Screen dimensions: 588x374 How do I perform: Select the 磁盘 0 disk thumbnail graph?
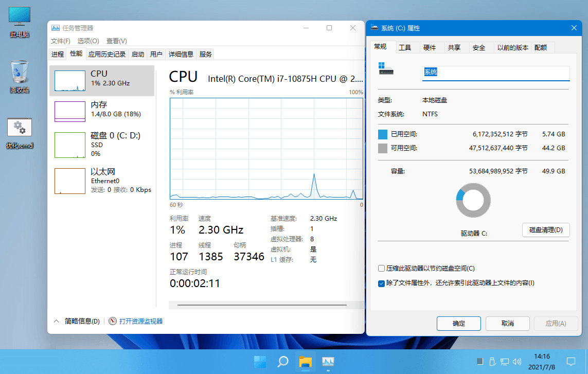(70, 145)
